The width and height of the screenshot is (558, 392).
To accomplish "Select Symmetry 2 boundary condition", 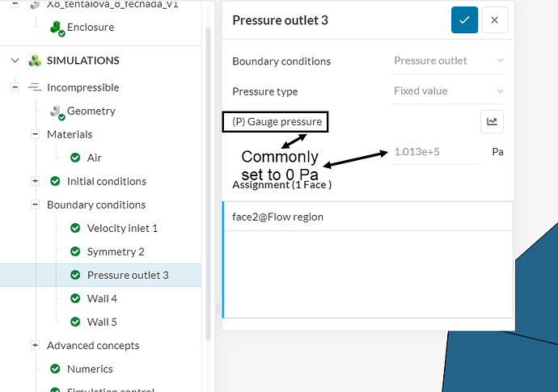I will pyautogui.click(x=116, y=251).
